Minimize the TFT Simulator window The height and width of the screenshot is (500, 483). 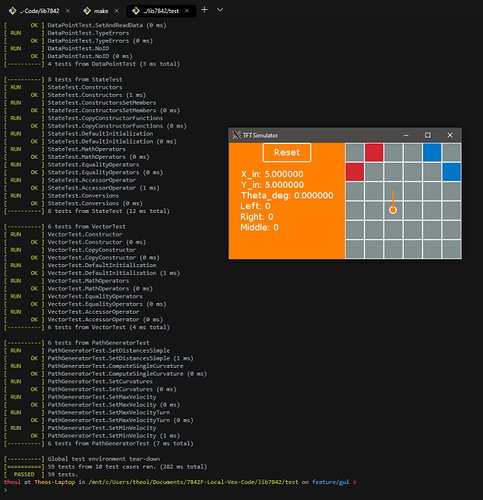click(x=406, y=135)
